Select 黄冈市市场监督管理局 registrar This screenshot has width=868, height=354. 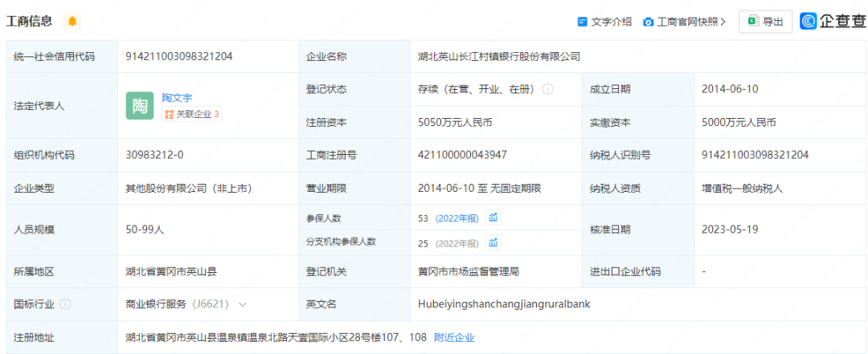click(469, 271)
